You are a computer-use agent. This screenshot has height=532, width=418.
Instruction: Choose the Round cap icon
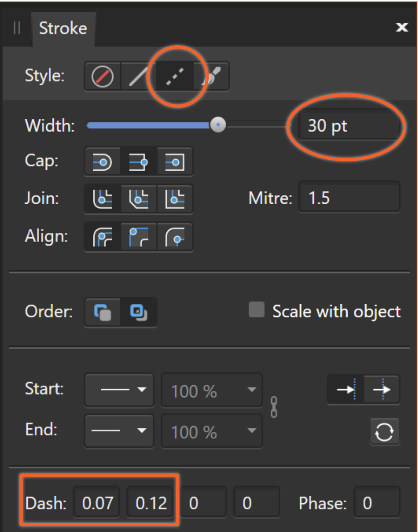[102, 162]
